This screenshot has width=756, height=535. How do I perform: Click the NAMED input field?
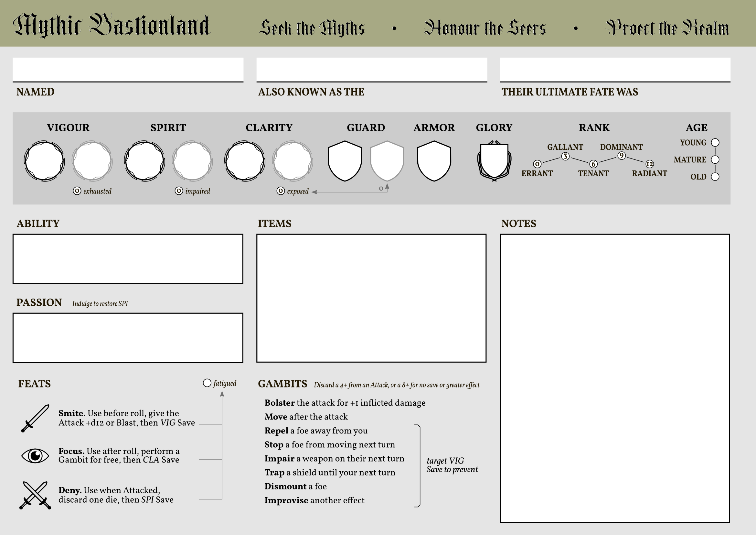click(128, 69)
